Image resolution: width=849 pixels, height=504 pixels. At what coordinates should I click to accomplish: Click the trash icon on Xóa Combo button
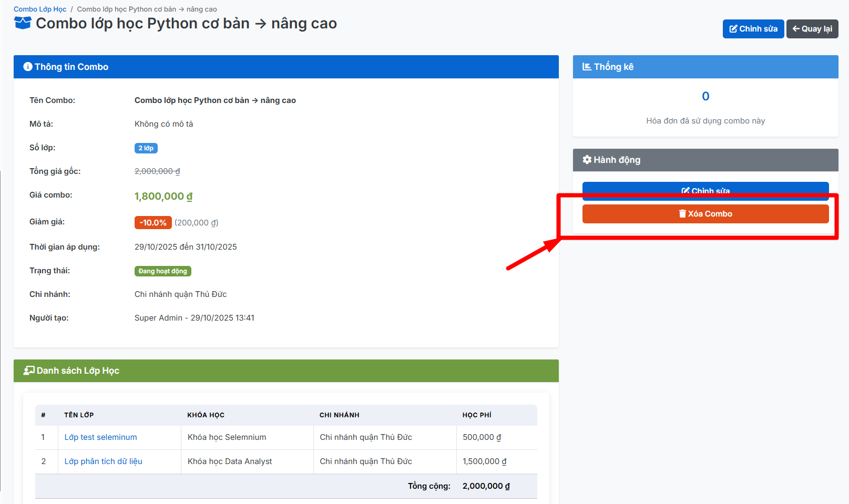(x=682, y=214)
